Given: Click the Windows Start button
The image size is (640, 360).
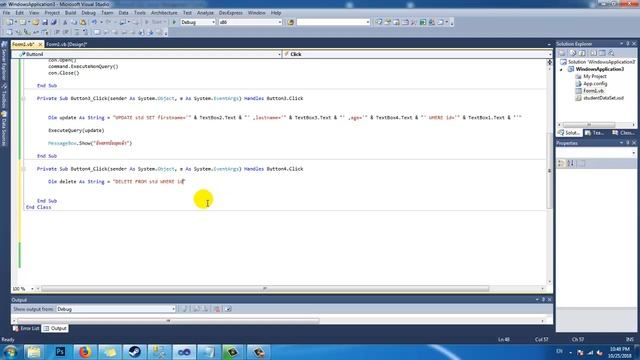Looking at the screenshot, I should [10, 351].
